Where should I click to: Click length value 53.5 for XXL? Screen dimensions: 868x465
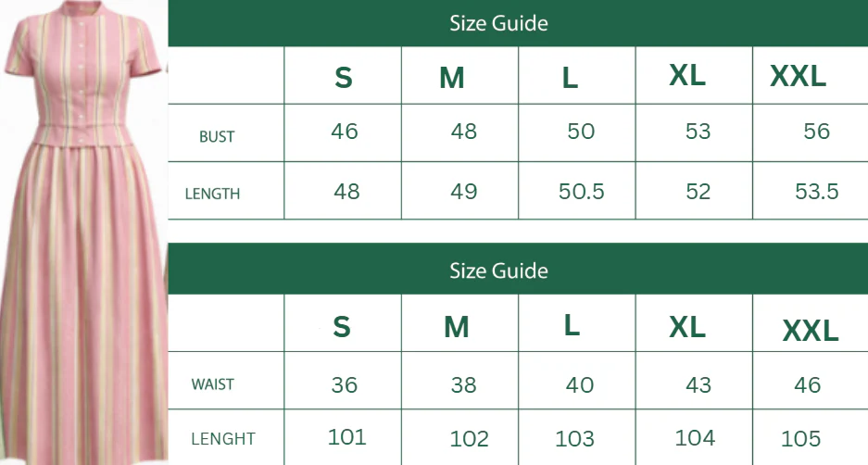[x=816, y=192]
